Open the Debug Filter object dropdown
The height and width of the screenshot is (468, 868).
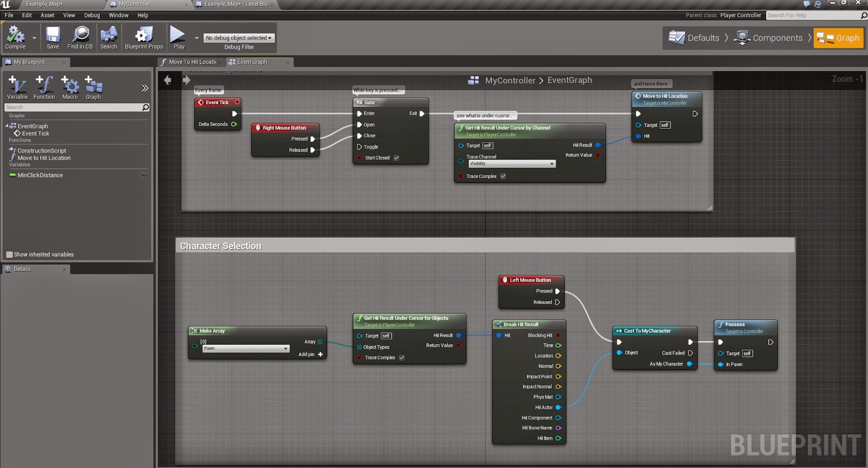(x=239, y=38)
